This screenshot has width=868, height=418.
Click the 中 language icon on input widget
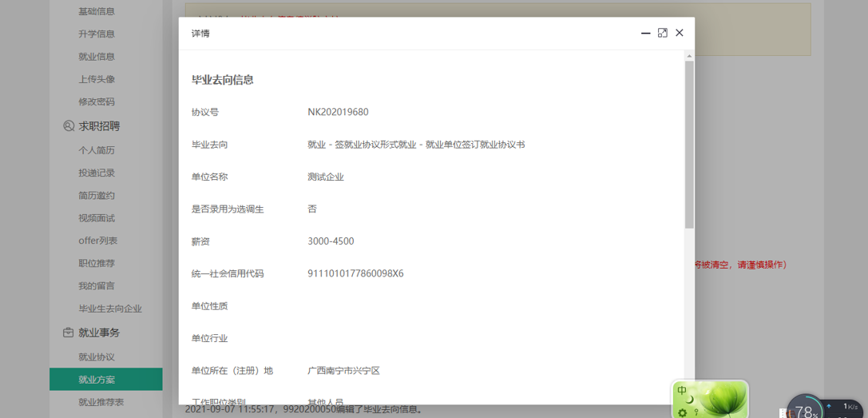pos(682,391)
